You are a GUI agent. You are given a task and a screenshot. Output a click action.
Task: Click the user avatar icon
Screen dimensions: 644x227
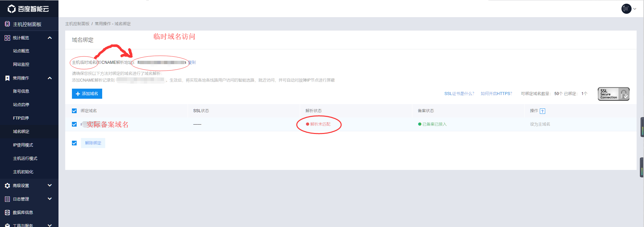[626, 9]
